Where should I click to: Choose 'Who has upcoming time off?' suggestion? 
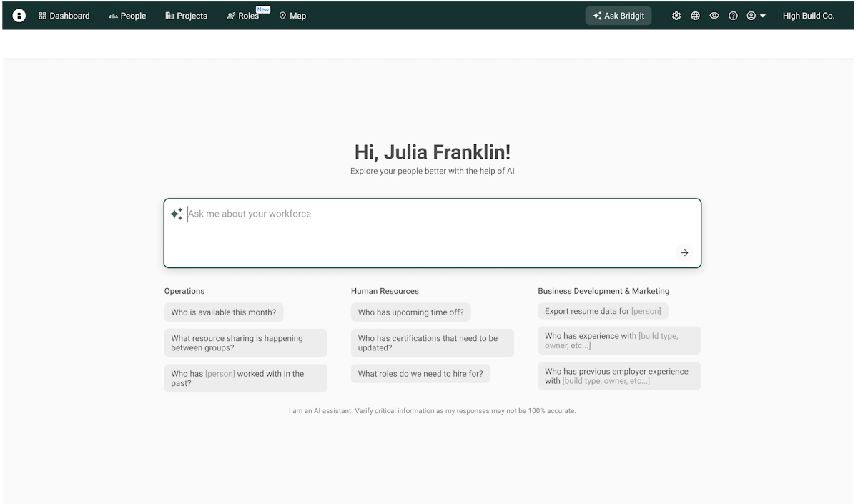pos(410,312)
